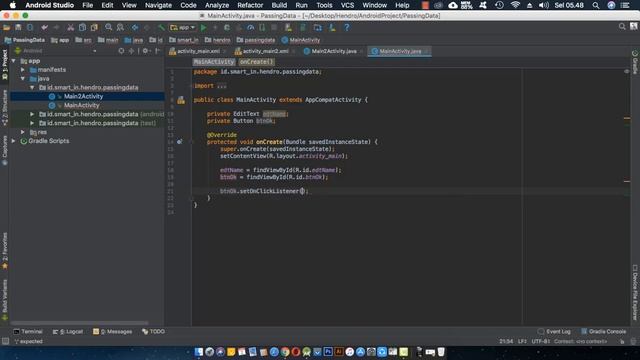This screenshot has width=640, height=360.
Task: Click the Open folder icon in the toolbar
Action: (7, 27)
